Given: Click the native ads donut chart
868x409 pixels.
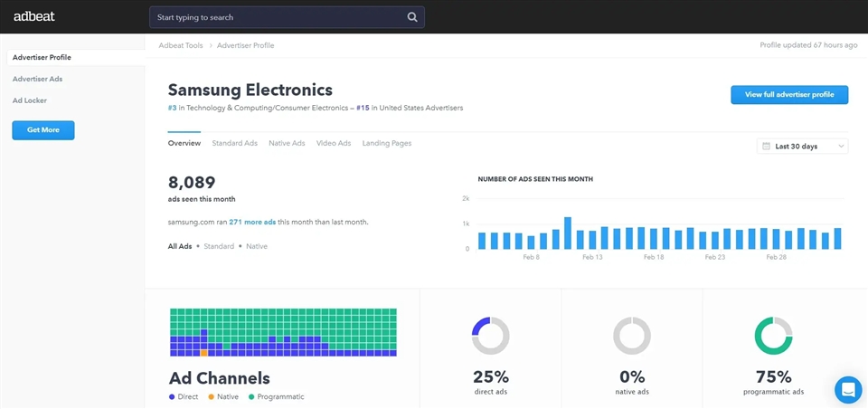Looking at the screenshot, I should 631,336.
